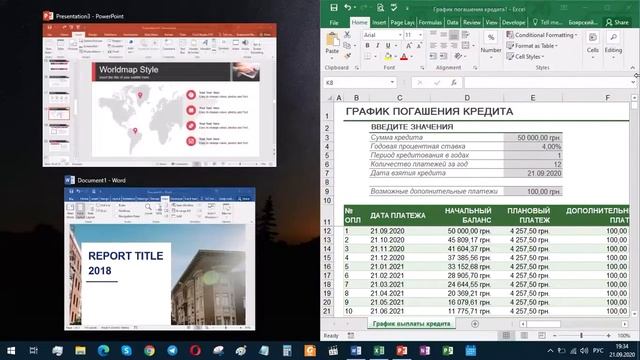Add a new sheet with plus icon

[x=475, y=324]
